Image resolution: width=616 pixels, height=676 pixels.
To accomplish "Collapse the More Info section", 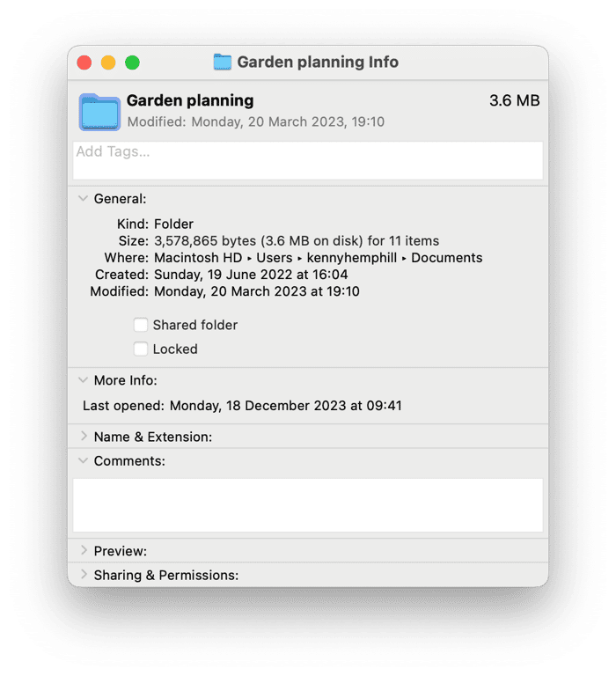I will (84, 381).
